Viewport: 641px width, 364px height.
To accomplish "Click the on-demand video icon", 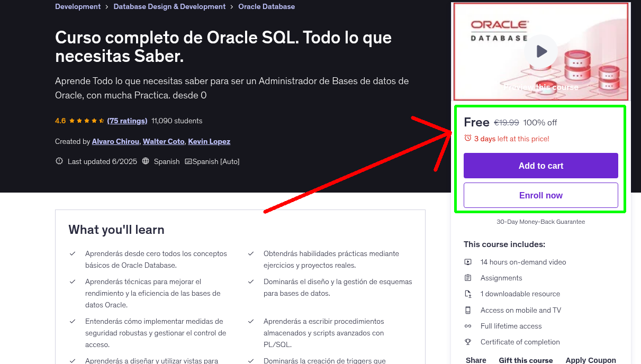I will [468, 261].
